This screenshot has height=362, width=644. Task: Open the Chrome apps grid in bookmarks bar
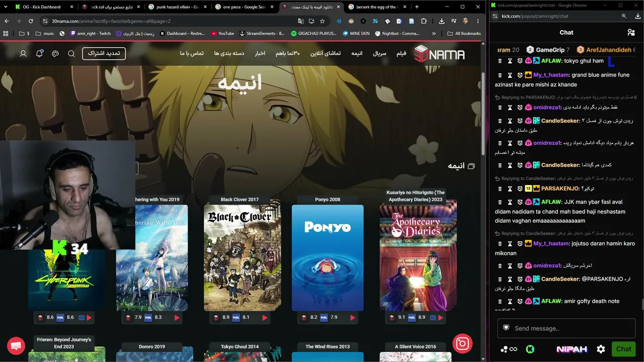click(6, 34)
